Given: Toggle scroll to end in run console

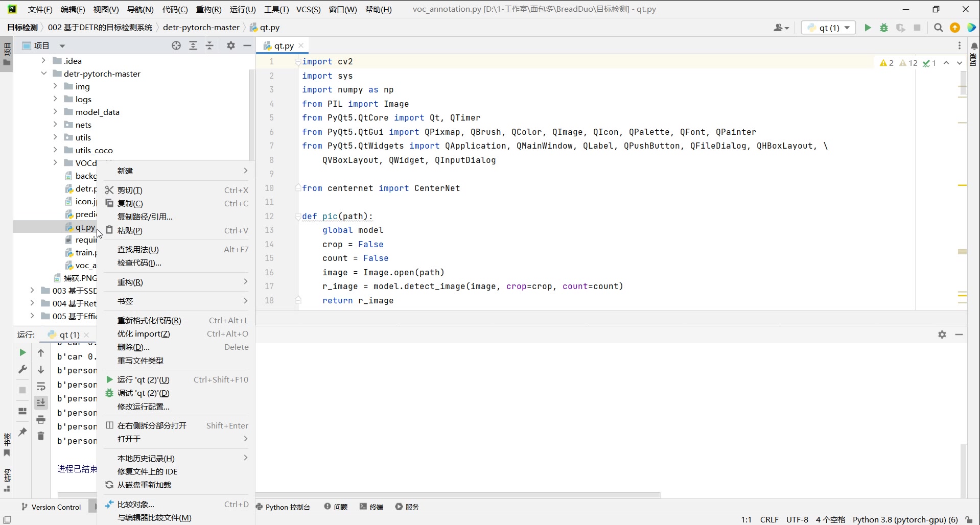Looking at the screenshot, I should (x=41, y=402).
